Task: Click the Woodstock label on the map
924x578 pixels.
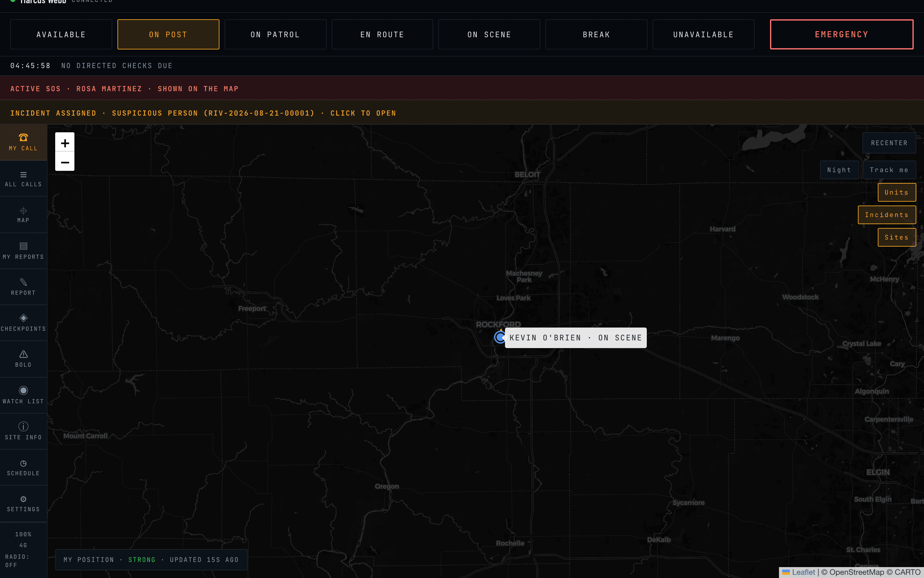Action: click(800, 297)
